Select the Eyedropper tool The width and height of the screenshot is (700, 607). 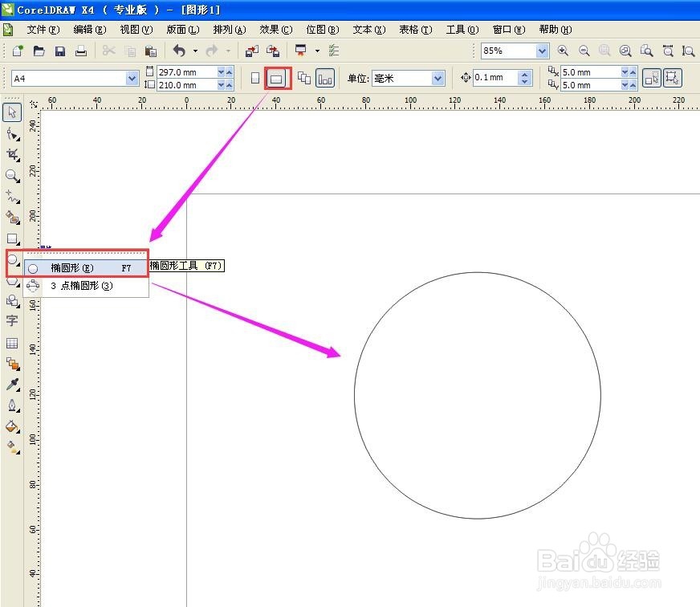(x=13, y=385)
